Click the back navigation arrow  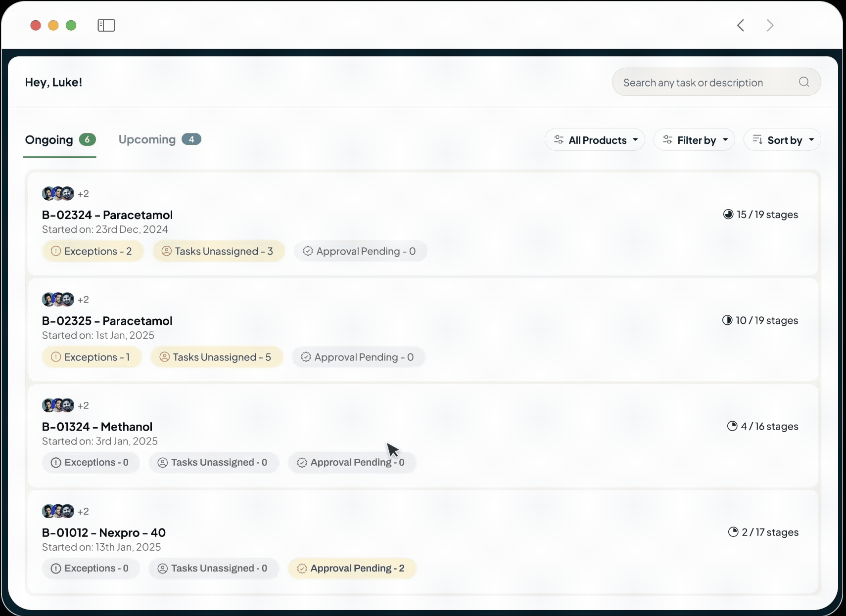[x=741, y=25]
